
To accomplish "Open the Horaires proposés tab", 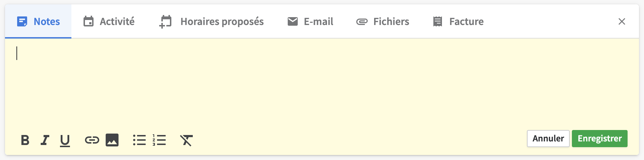I will (211, 21).
